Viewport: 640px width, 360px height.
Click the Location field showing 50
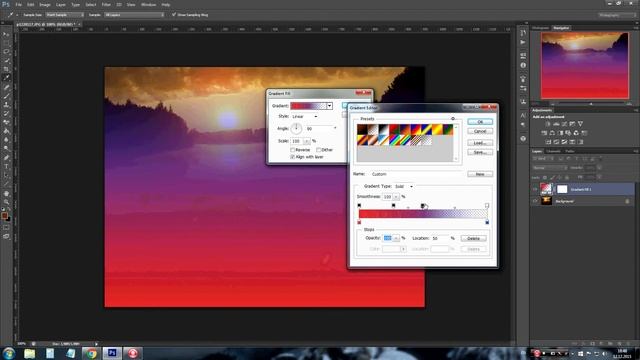pyautogui.click(x=440, y=238)
